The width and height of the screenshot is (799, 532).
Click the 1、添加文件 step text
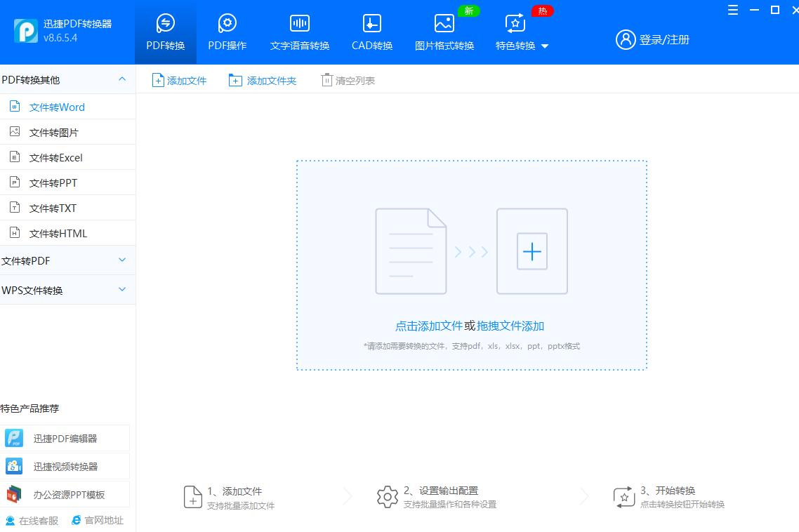(x=235, y=491)
